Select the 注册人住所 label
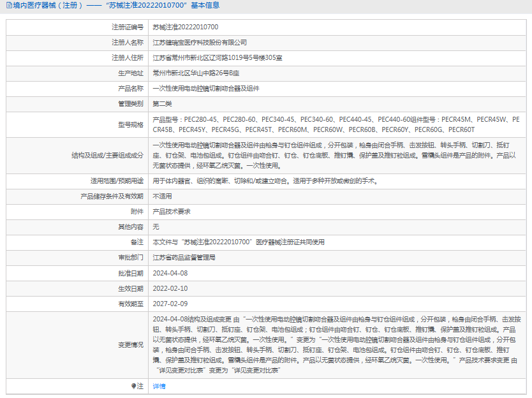 click(x=128, y=57)
